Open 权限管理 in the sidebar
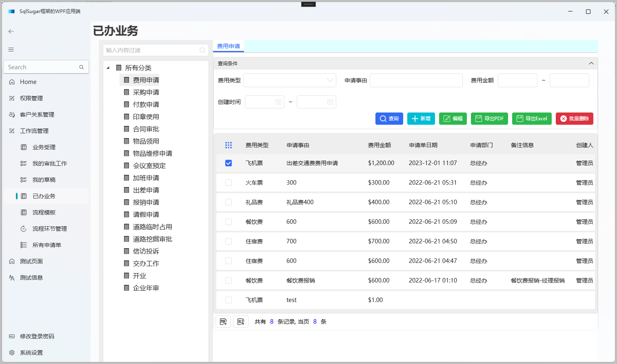Image resolution: width=617 pixels, height=364 pixels. tap(46, 98)
